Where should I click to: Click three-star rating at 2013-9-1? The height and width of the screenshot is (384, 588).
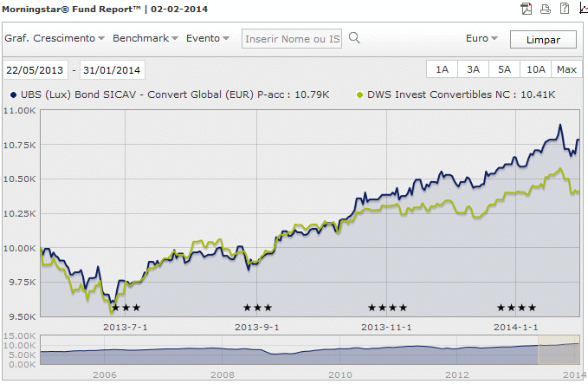pyautogui.click(x=257, y=308)
